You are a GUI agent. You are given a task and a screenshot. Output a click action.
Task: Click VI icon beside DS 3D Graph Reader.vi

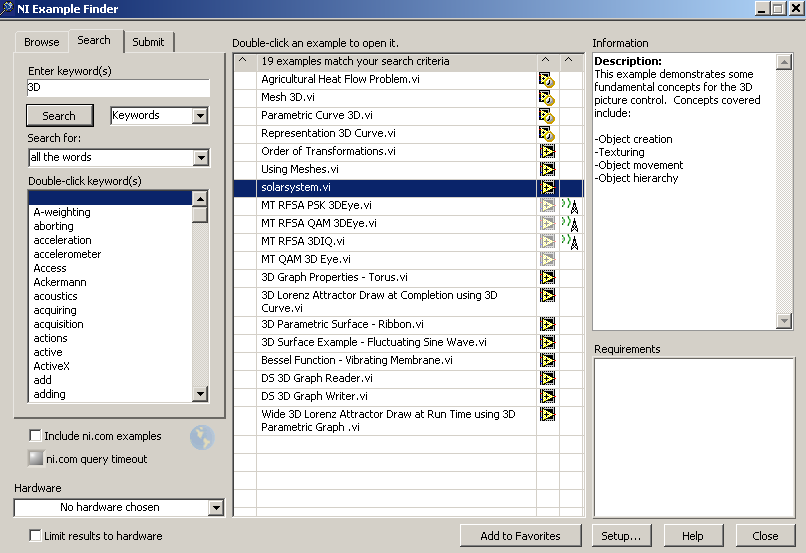[x=547, y=379]
